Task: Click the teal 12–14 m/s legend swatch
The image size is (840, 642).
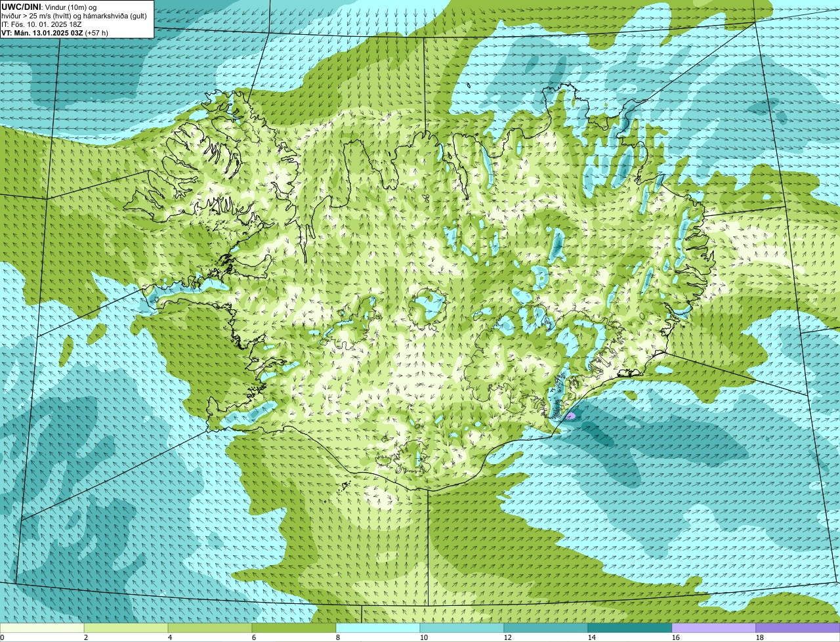Action: click(546, 628)
